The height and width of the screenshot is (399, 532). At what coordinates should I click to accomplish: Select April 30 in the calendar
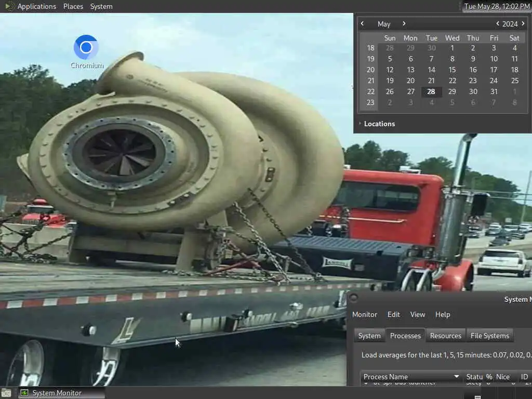tap(431, 48)
